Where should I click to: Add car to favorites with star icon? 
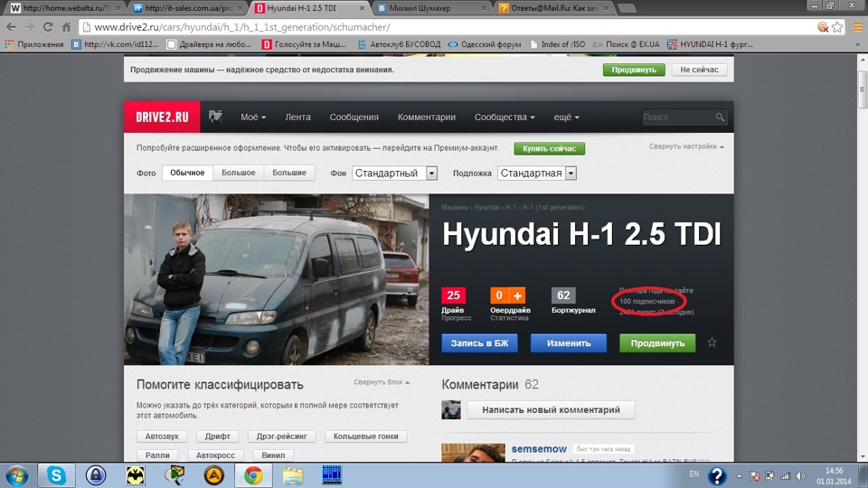click(x=712, y=343)
